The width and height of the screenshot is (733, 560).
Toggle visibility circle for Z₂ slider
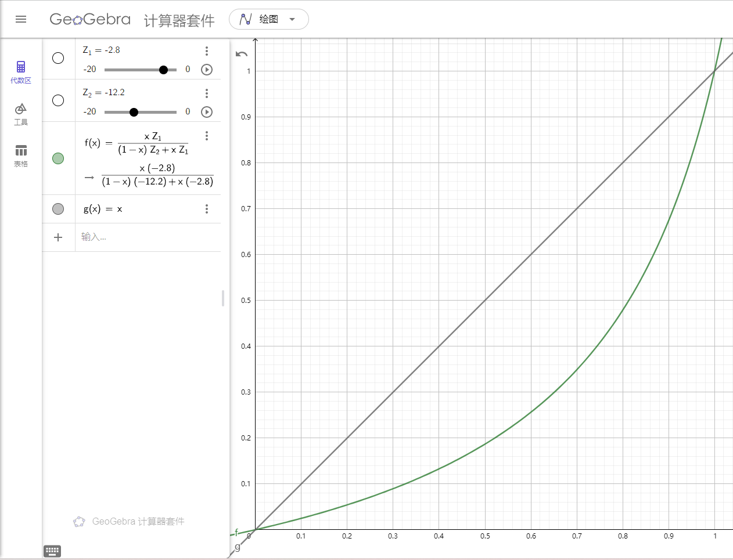click(58, 100)
